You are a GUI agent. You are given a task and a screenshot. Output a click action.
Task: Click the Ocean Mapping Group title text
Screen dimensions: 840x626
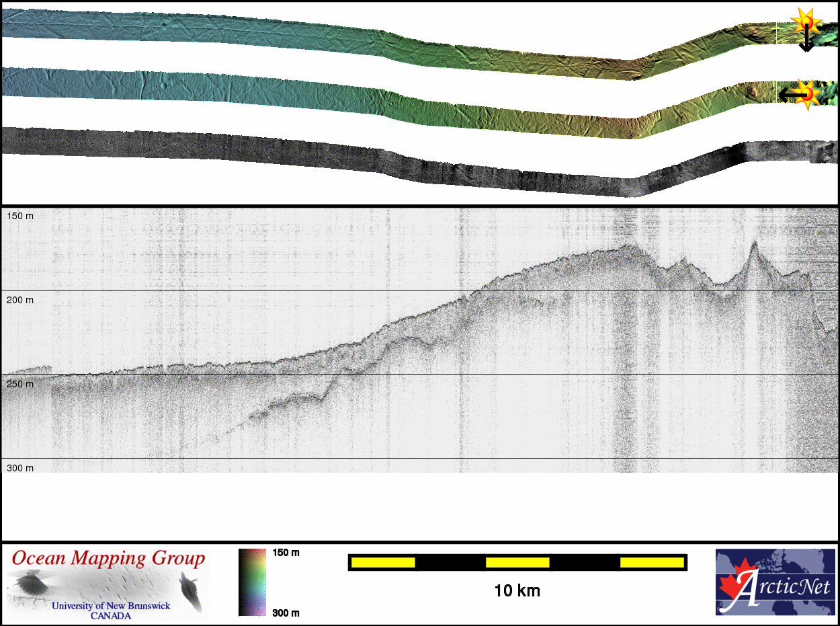click(x=108, y=558)
